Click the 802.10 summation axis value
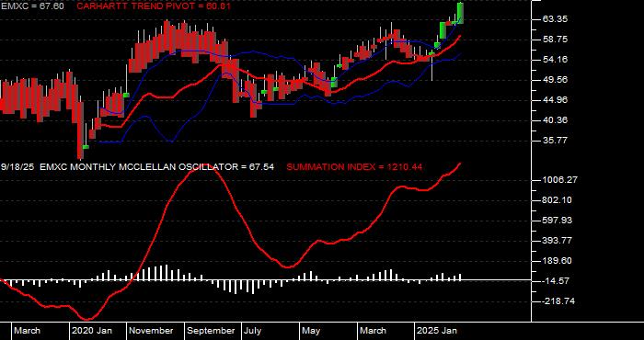Image resolution: width=644 pixels, height=340 pixels. click(x=556, y=200)
